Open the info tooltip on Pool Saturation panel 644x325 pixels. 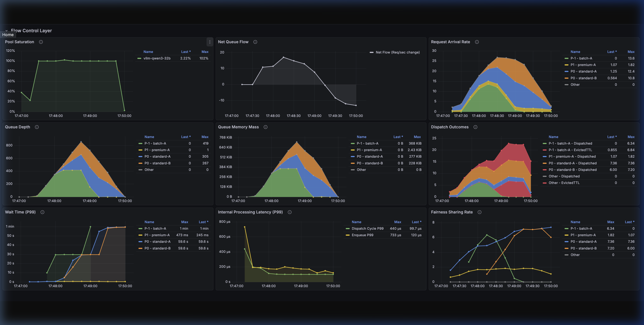41,42
